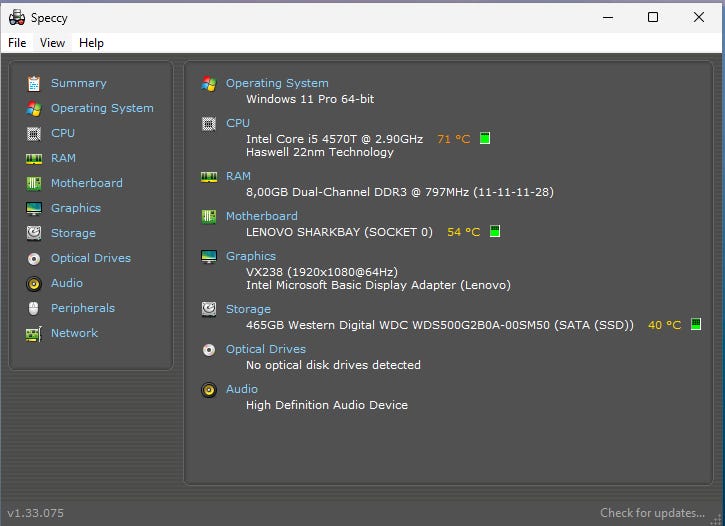Click the Motherboard icon in sidebar
Image resolution: width=725 pixels, height=526 pixels.
(x=34, y=183)
